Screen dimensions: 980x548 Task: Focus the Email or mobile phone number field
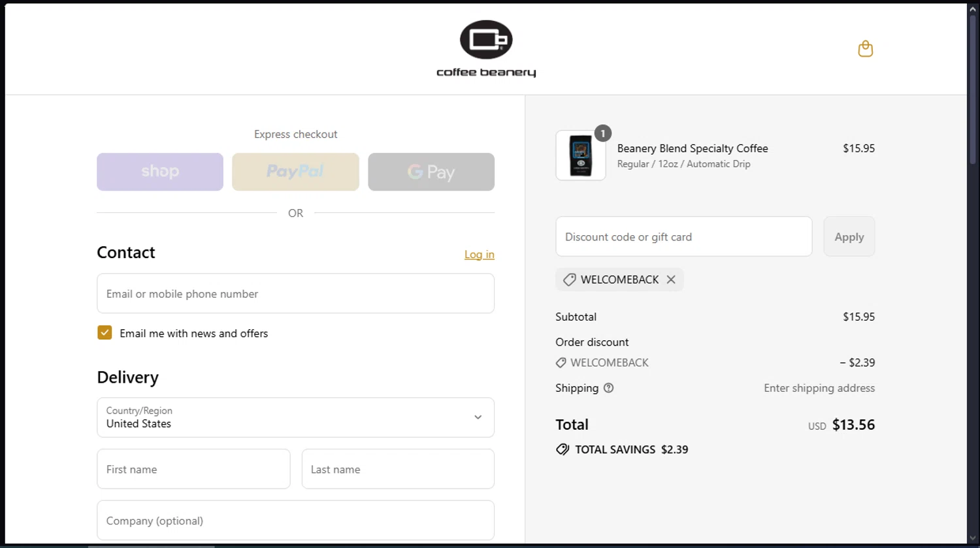point(295,293)
